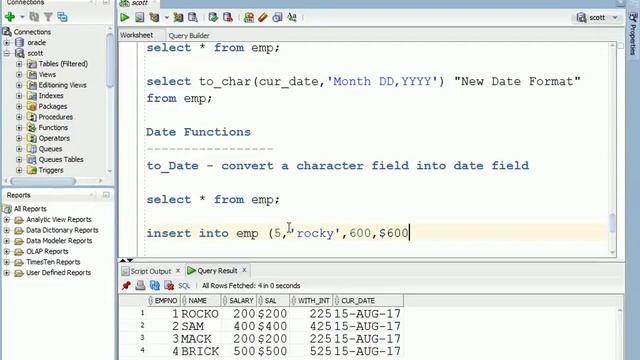Click the Explain Plan toolbar icon
640x360 pixels.
[x=154, y=17]
